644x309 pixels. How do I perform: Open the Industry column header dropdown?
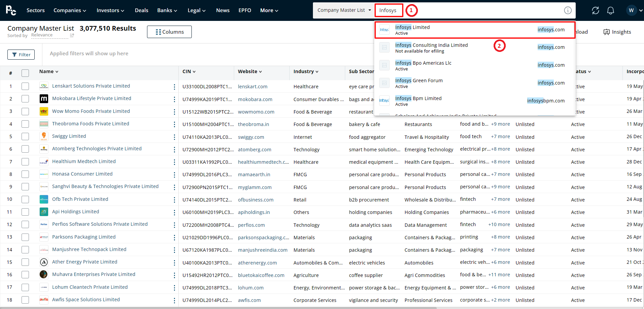point(306,71)
